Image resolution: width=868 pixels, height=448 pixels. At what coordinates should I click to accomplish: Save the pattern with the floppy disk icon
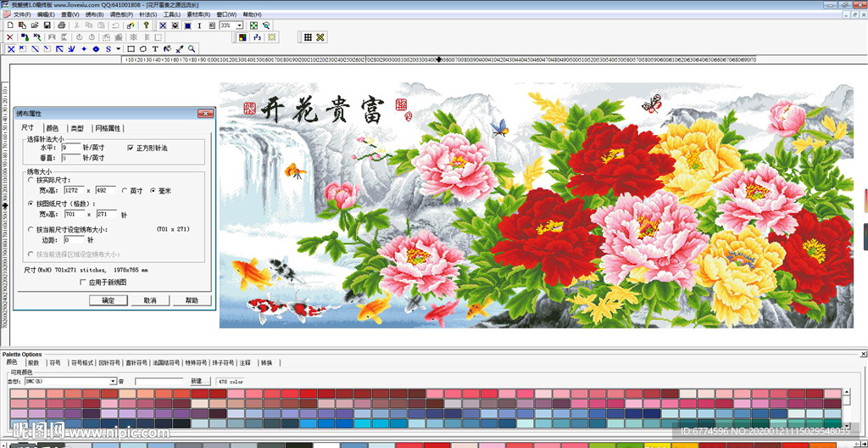[x=47, y=25]
